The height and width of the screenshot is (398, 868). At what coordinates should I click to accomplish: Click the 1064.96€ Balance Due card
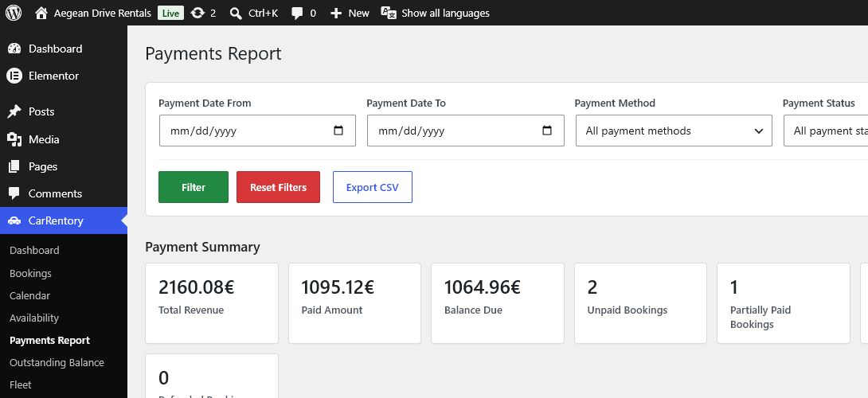(x=498, y=303)
